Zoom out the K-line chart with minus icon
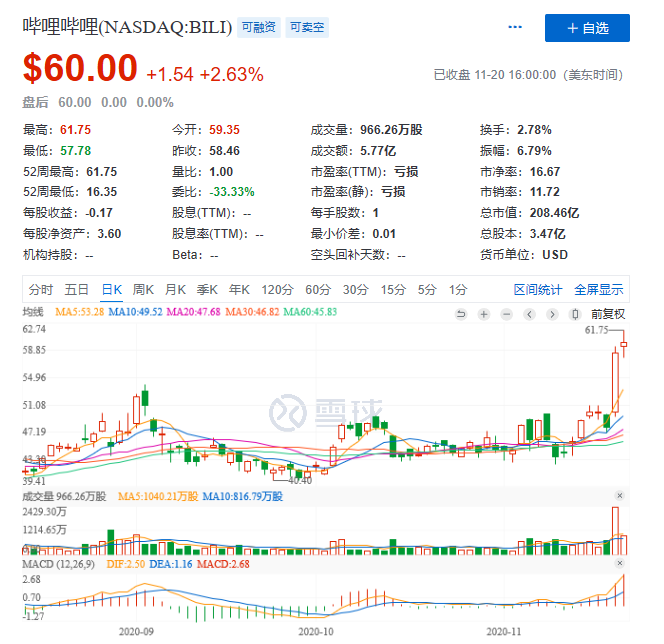664x644 pixels. (507, 315)
